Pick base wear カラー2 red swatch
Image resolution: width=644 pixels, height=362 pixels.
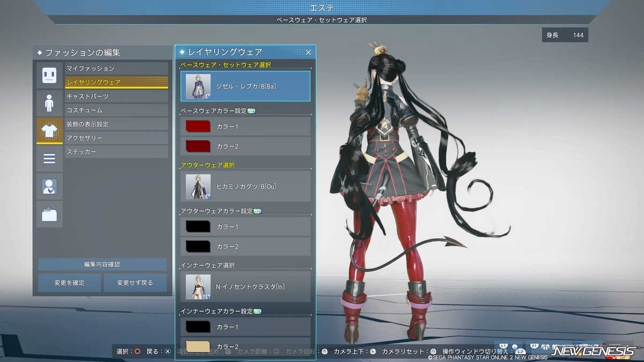point(197,146)
